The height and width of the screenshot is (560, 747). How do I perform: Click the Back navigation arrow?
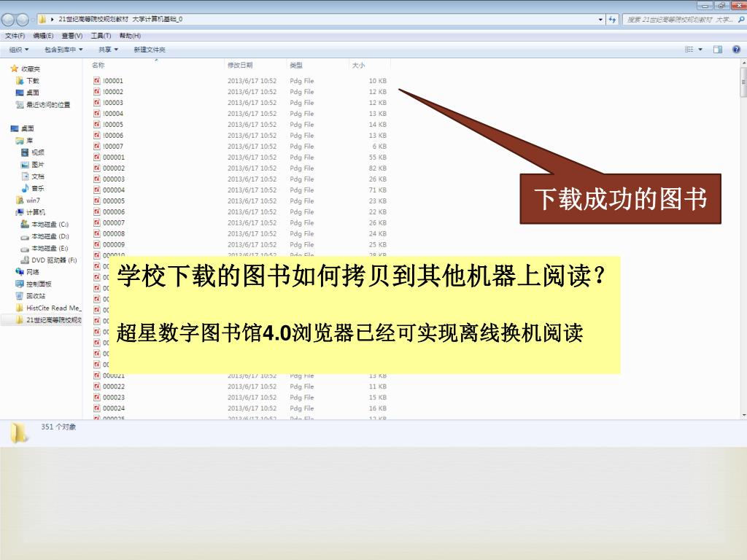pos(8,20)
